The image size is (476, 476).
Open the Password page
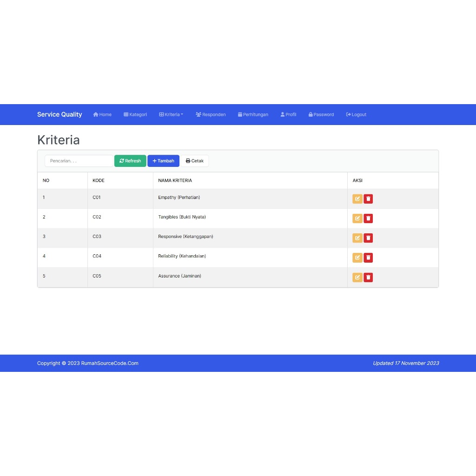321,114
